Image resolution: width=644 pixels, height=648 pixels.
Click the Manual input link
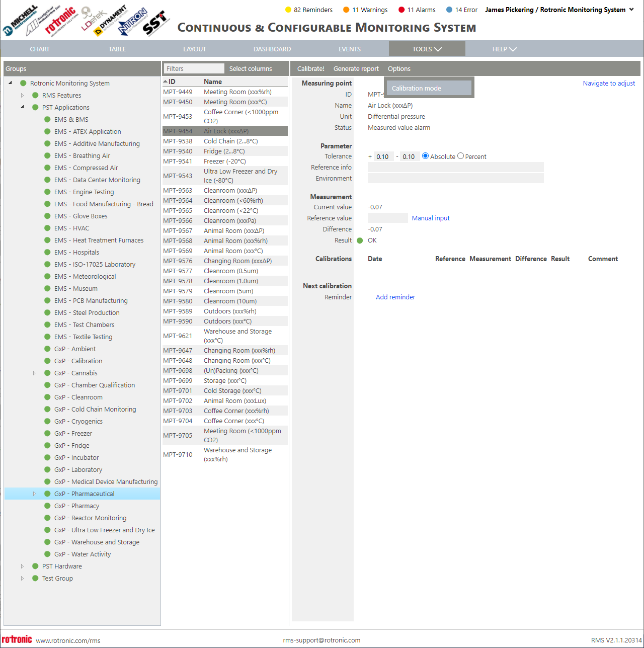[431, 218]
